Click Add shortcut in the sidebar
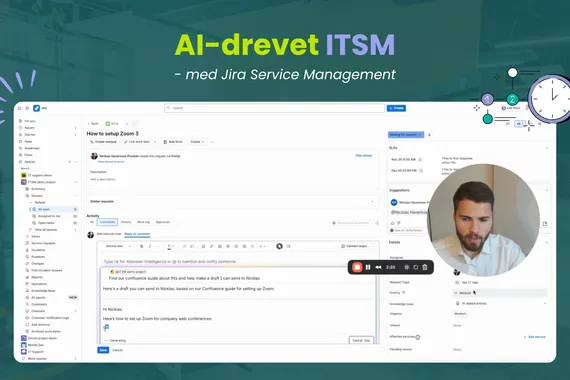 point(40,325)
